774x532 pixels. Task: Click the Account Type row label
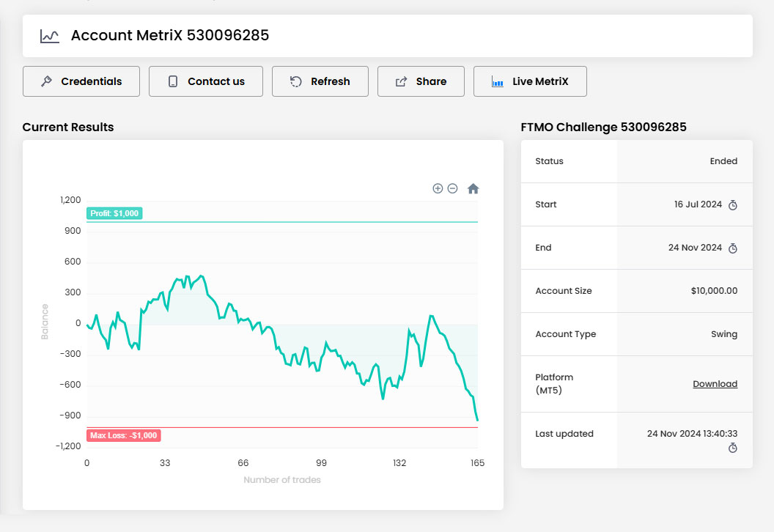coord(566,334)
